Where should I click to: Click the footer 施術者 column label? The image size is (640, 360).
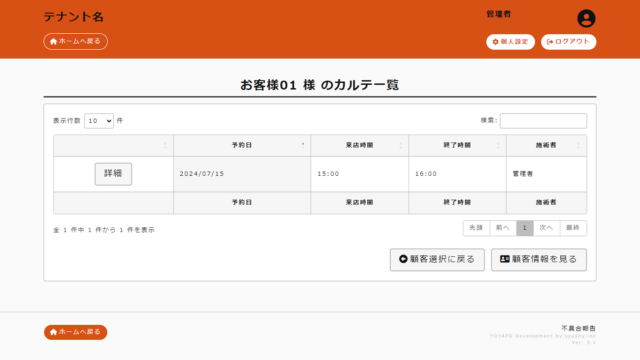(546, 202)
